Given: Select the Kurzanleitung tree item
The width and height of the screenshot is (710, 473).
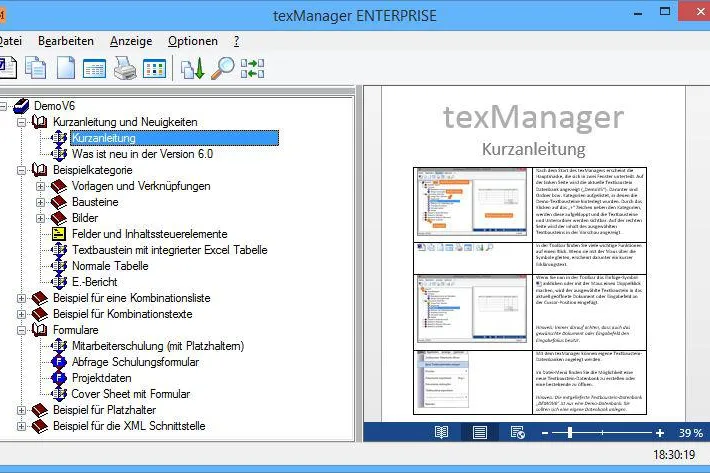Looking at the screenshot, I should pyautogui.click(x=174, y=138).
